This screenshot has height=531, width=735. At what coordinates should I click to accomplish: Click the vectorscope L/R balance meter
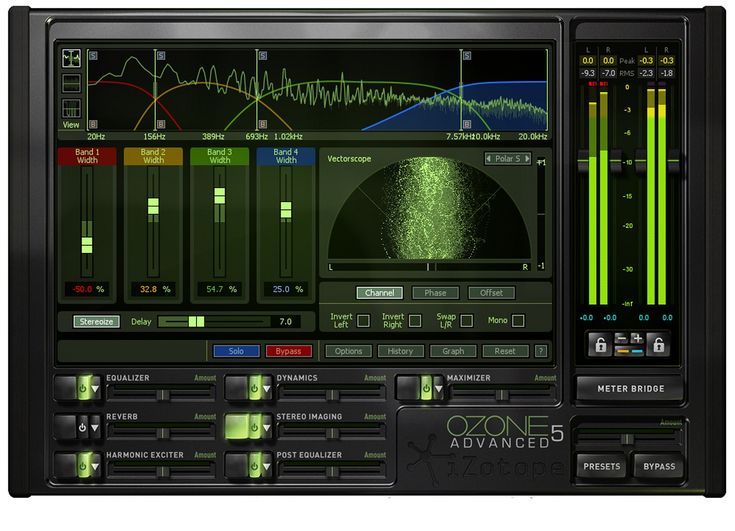click(x=429, y=267)
